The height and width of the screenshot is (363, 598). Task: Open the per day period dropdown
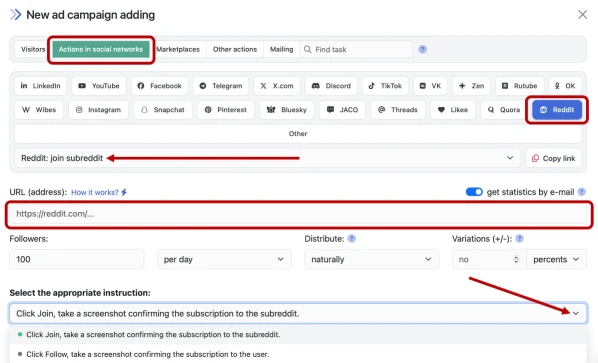tap(224, 259)
